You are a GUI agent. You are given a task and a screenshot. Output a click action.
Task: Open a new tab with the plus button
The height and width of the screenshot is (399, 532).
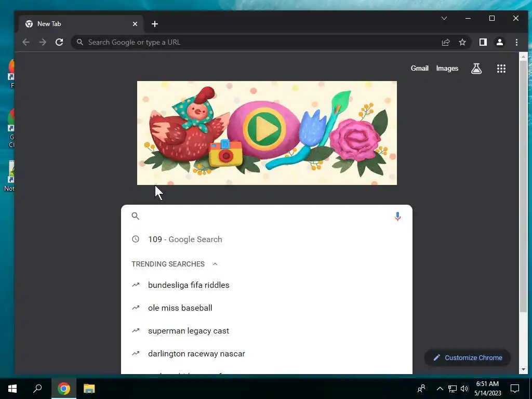(x=155, y=24)
